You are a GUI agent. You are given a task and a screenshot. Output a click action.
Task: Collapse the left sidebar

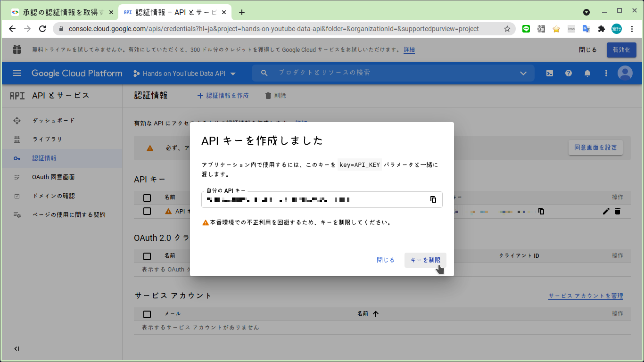click(x=17, y=349)
